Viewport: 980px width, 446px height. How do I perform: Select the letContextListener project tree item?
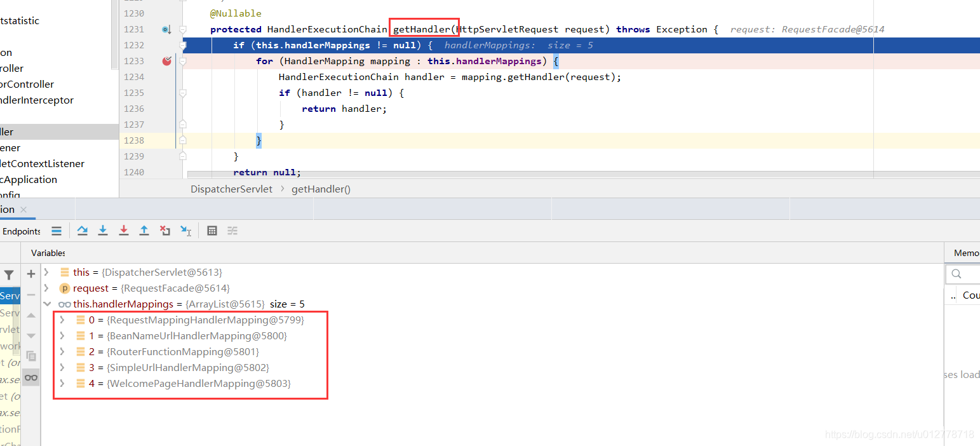[x=42, y=164]
